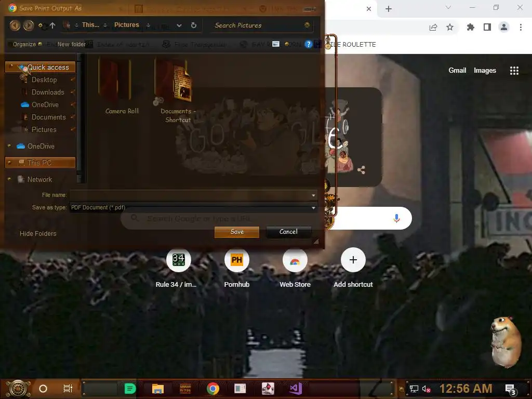
Task: Open the Gmail link
Action: pyautogui.click(x=457, y=70)
